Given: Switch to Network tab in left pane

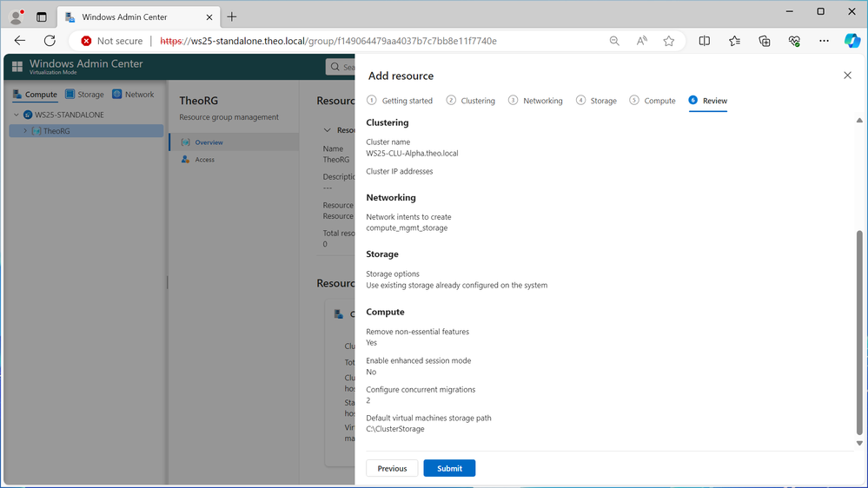Looking at the screenshot, I should click(133, 95).
